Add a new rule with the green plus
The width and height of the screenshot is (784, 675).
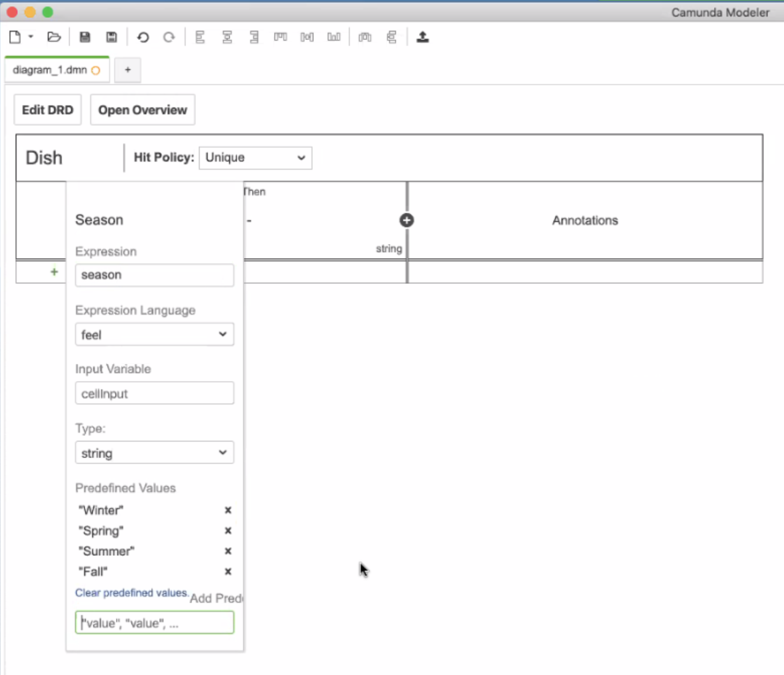54,272
